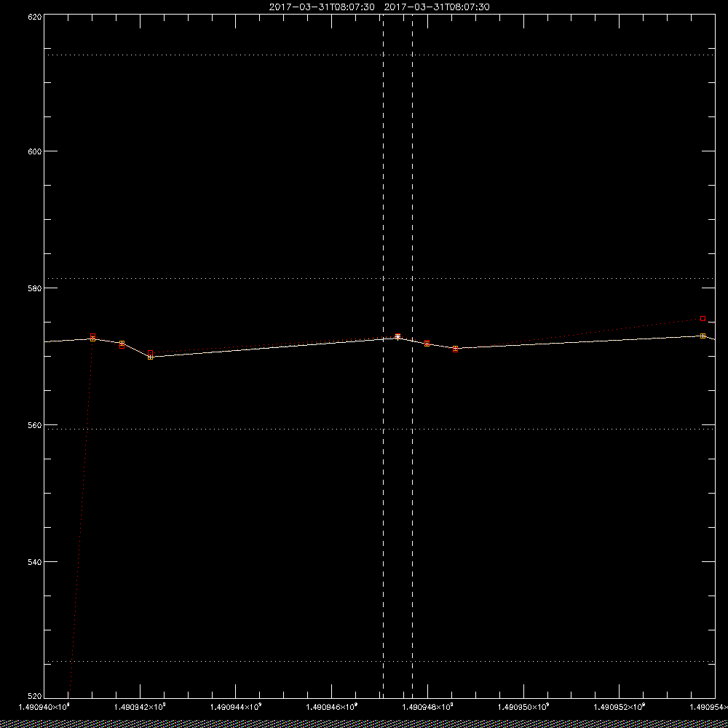Select the lowest orange data point near 570
Viewport: 728px width, 728px height.
click(151, 357)
